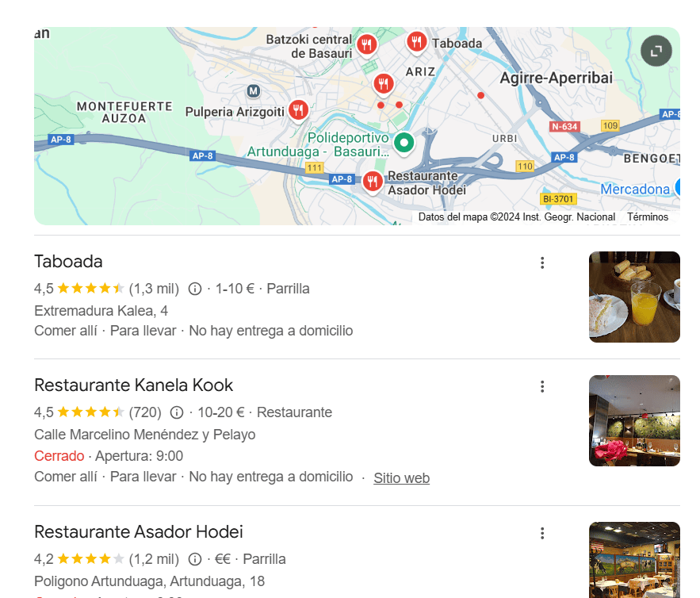This screenshot has height=598, width=700.
Task: Open the overflow menu for Restaurante Kanela Kook
Action: [542, 386]
